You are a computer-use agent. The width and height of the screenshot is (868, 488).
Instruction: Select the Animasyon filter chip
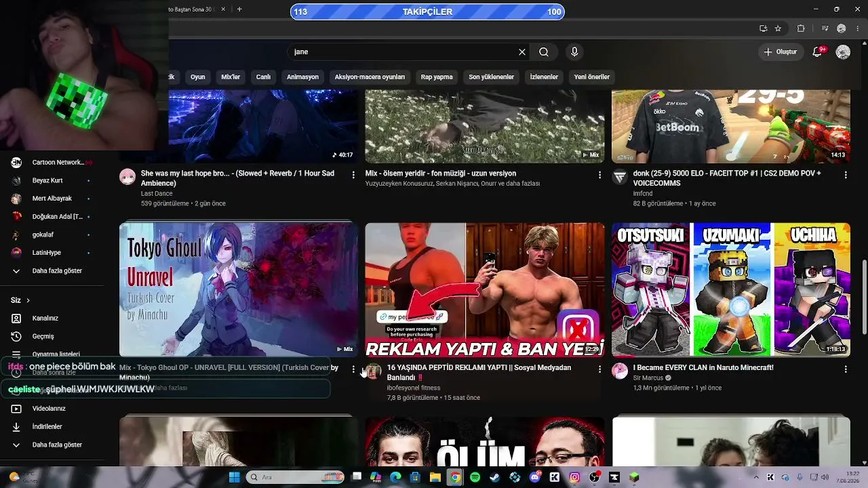click(x=302, y=77)
